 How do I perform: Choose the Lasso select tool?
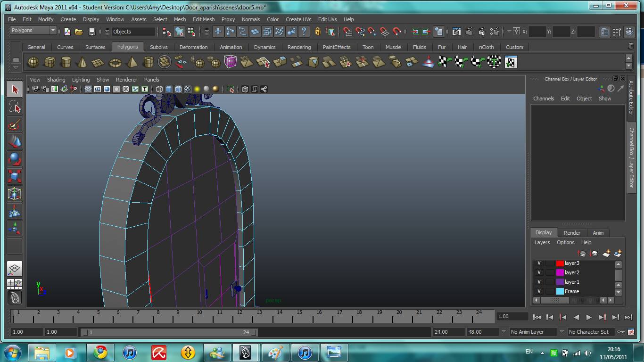coord(15,107)
